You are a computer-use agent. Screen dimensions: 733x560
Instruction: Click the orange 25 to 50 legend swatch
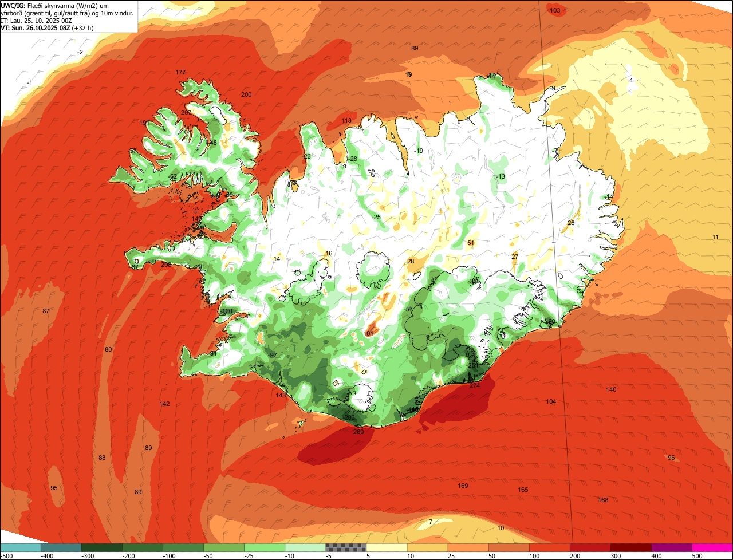click(x=468, y=547)
